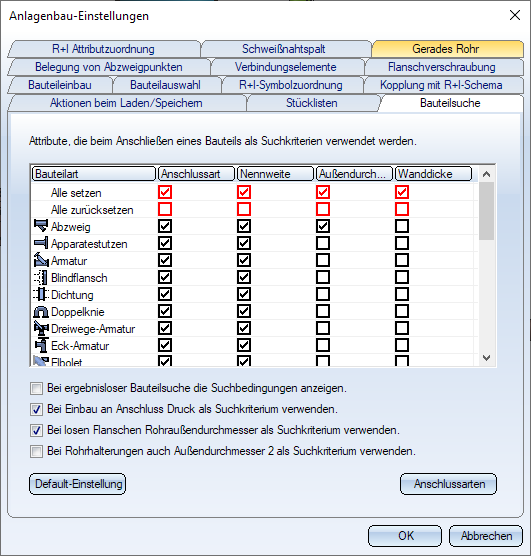Open the R+I Attributzuordnung tab
Image resolution: width=531 pixels, height=556 pixels.
104,49
